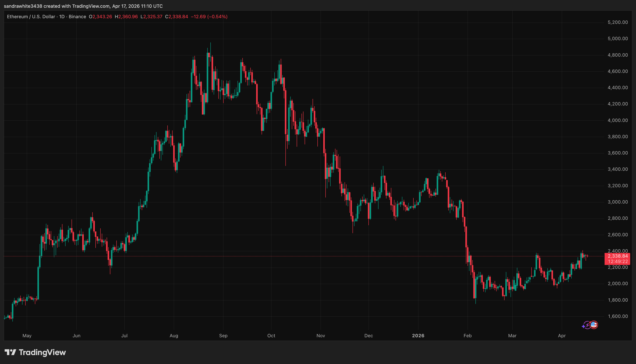The width and height of the screenshot is (636, 364).
Task: Click the open value O2,343.26 in the legend
Action: tap(101, 17)
